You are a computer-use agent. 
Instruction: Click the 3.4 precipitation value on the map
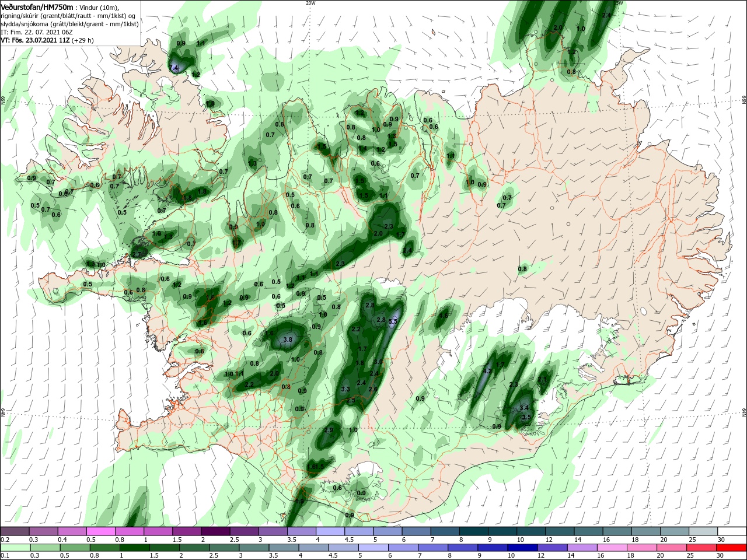pyautogui.click(x=524, y=408)
